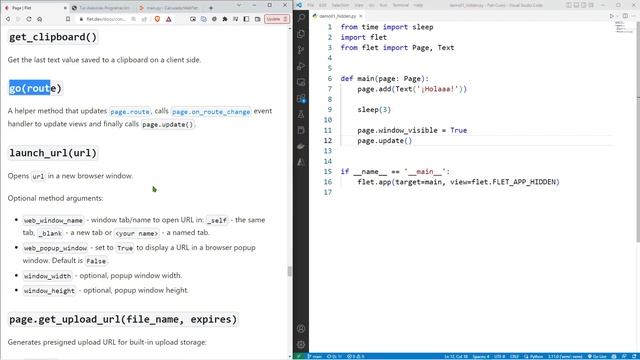This screenshot has width=640, height=360.
Task: Click the Ln/Col cursor position in status bar
Action: (x=456, y=356)
